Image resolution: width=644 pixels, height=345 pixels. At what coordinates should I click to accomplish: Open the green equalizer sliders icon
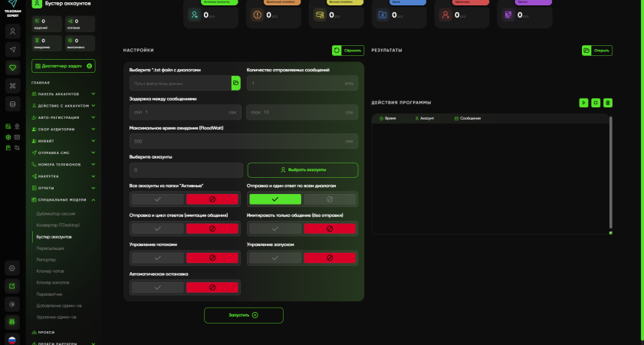tap(12, 323)
